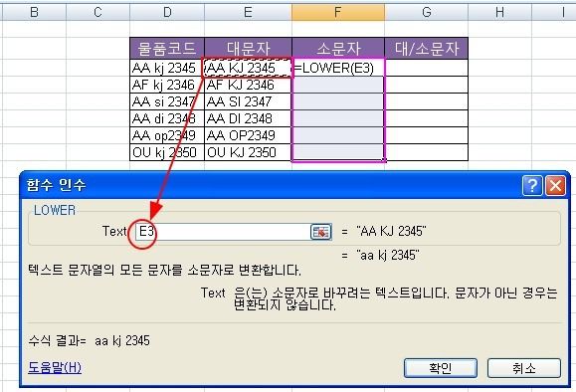Screen dimensions: 576x392
Task: Select cell containing OU kj 2350
Action: 167,152
